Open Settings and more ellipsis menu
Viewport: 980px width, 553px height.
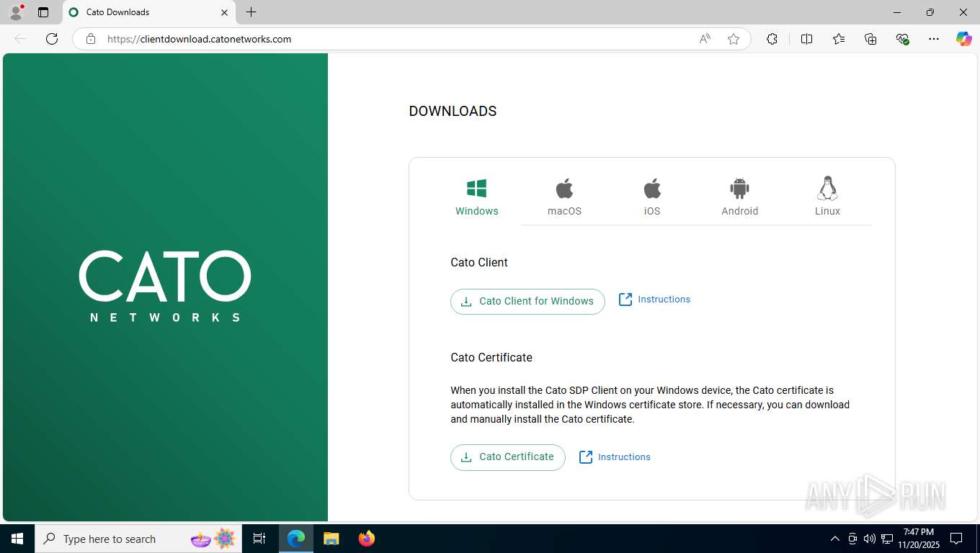pos(934,39)
